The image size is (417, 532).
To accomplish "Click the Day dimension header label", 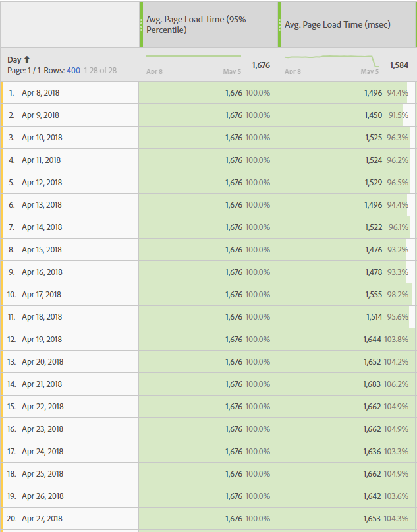I will (x=14, y=59).
